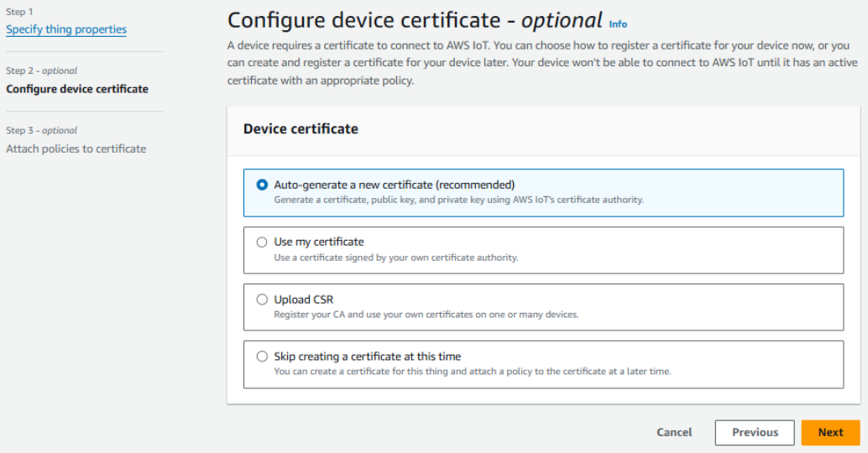Select the Auto-generate a new certificate radio button

tap(262, 185)
